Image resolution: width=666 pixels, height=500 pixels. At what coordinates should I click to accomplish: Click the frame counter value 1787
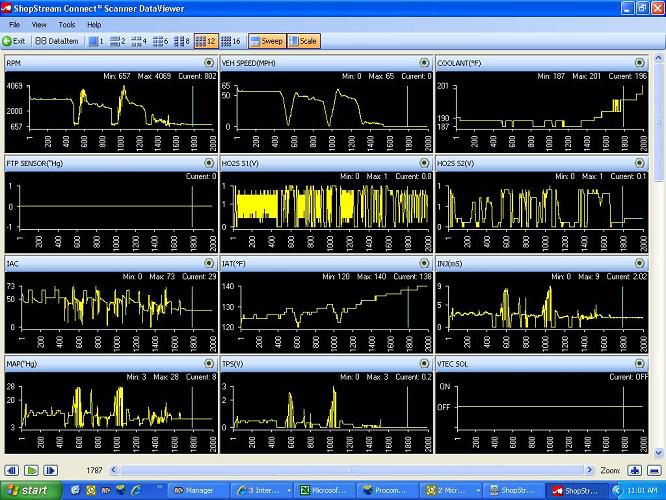pos(94,470)
